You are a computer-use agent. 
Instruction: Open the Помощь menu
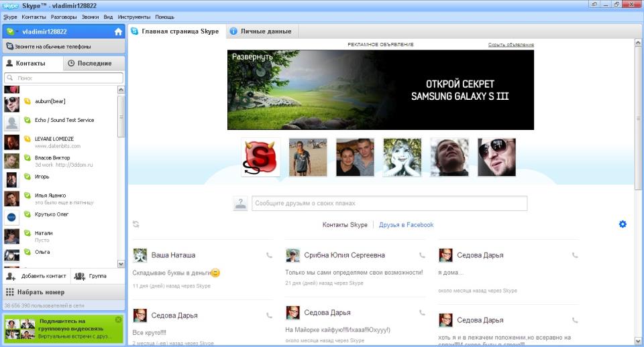[x=165, y=17]
